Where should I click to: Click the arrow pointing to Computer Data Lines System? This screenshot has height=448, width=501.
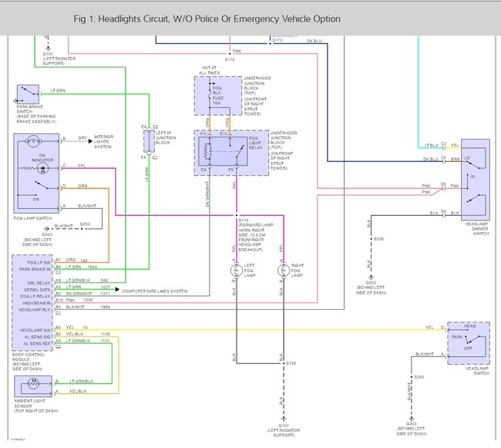pos(117,289)
